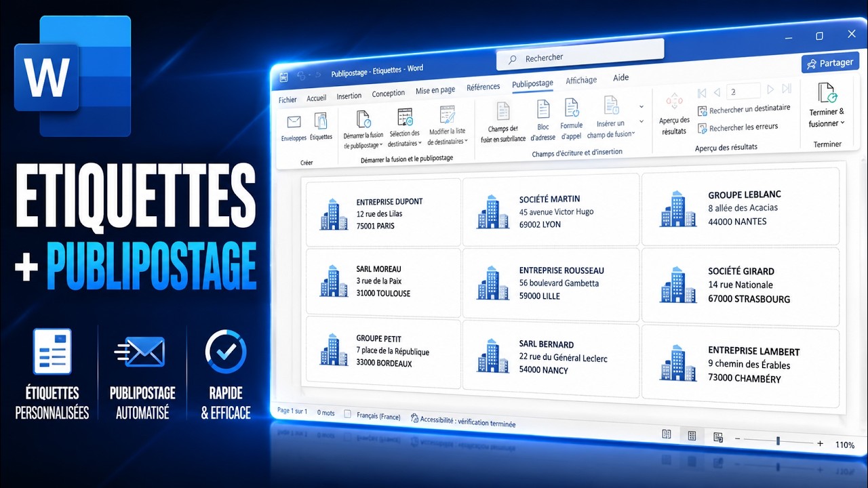868x488 pixels.
Task: Click the 110% zoom level
Action: 845,445
